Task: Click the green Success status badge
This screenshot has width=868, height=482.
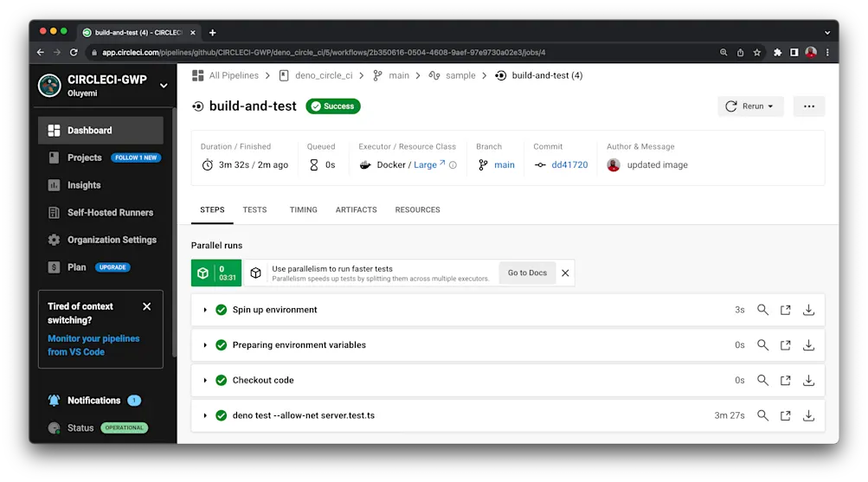Action: (332, 106)
